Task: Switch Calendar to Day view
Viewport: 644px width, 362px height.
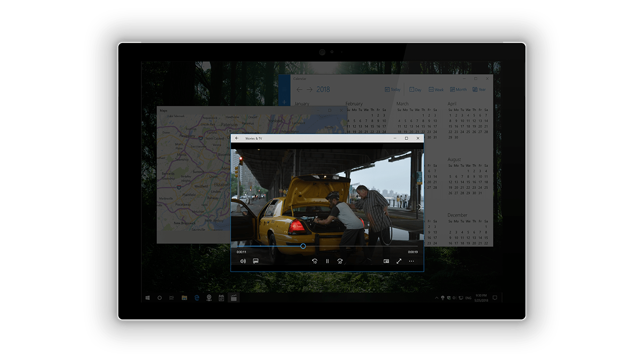Action: point(415,90)
